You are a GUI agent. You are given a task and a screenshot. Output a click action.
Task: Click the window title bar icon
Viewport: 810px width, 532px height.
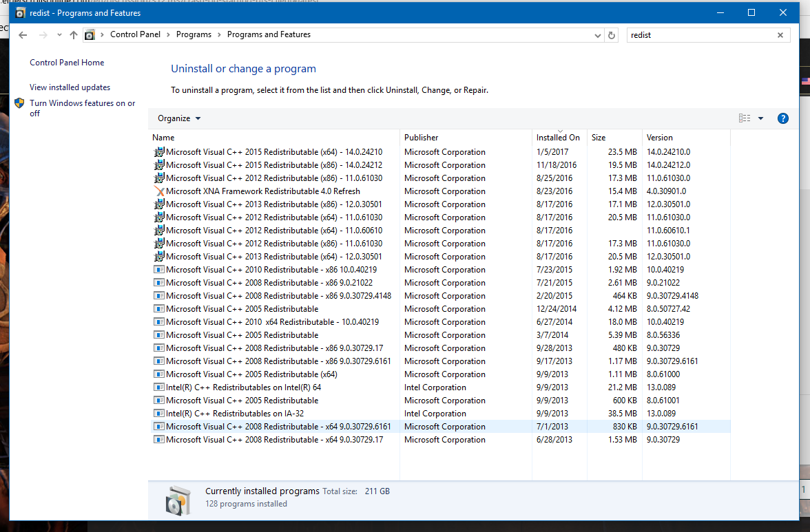20,13
